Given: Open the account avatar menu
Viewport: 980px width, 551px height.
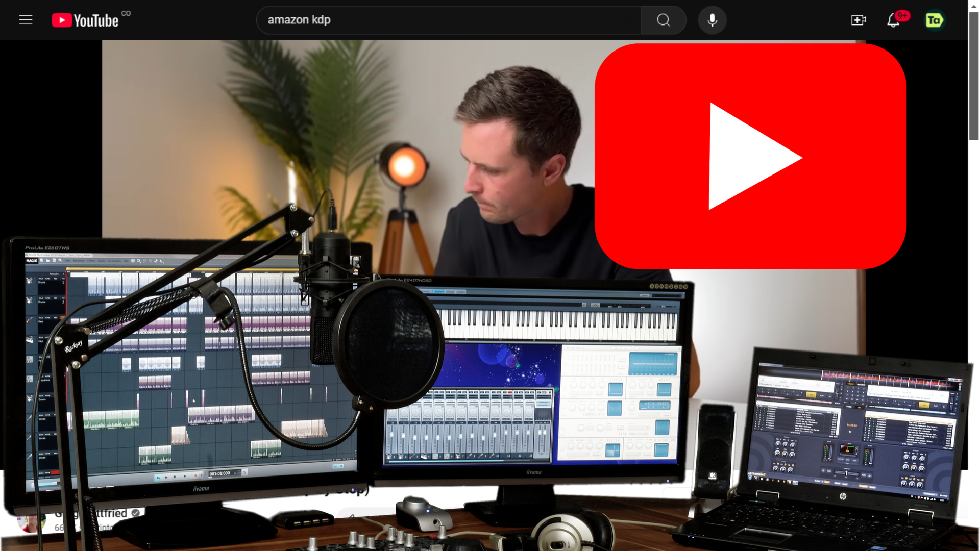Looking at the screenshot, I should pyautogui.click(x=934, y=20).
